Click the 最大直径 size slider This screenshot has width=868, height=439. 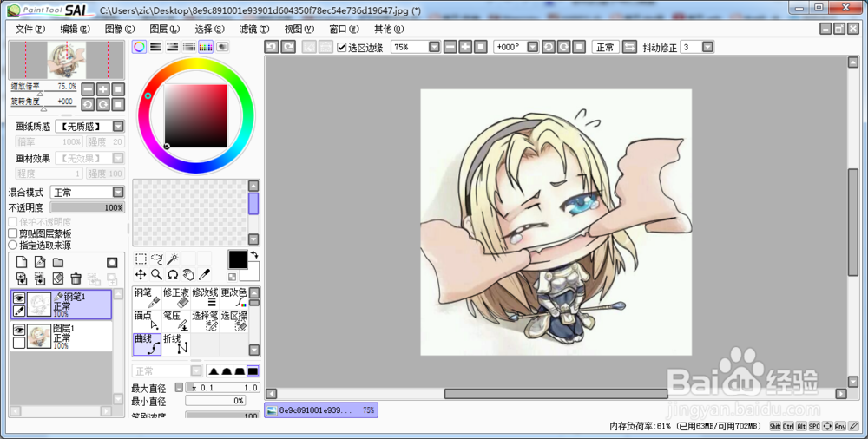pos(222,388)
